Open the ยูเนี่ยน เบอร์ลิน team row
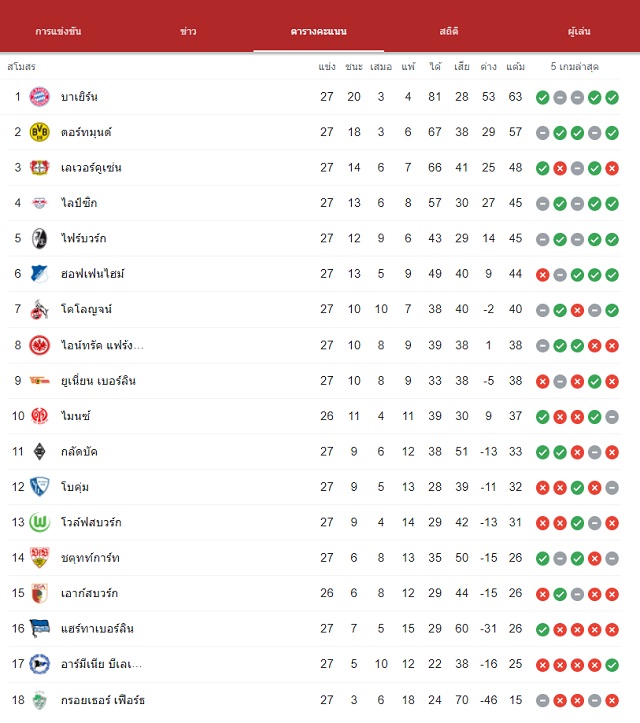 [x=314, y=381]
